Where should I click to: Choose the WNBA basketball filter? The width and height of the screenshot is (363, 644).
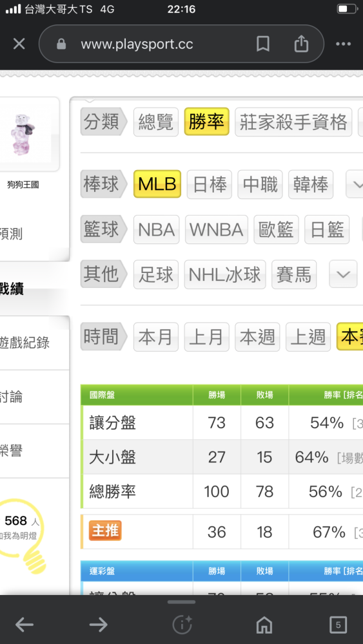click(217, 230)
